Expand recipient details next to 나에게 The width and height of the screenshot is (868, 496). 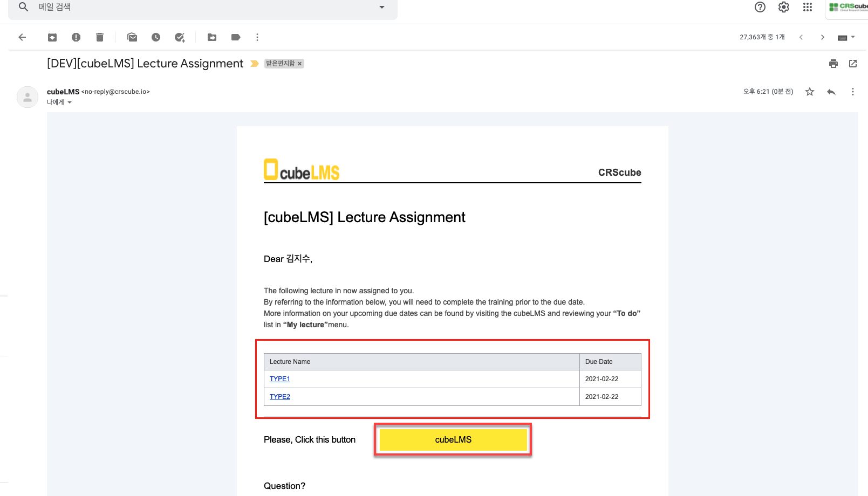point(70,102)
